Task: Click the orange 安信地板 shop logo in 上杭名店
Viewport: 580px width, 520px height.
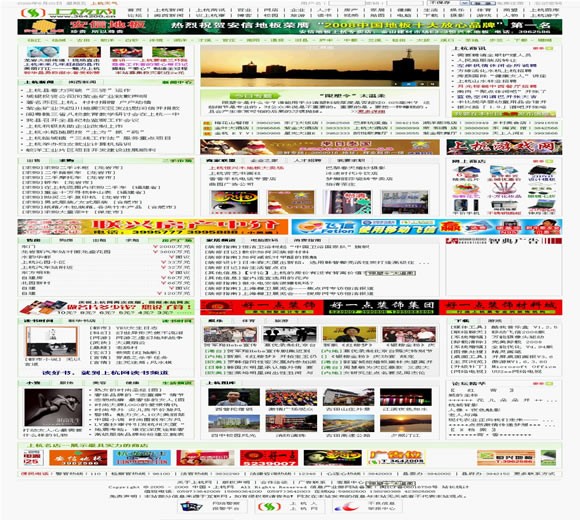Action: point(78,458)
